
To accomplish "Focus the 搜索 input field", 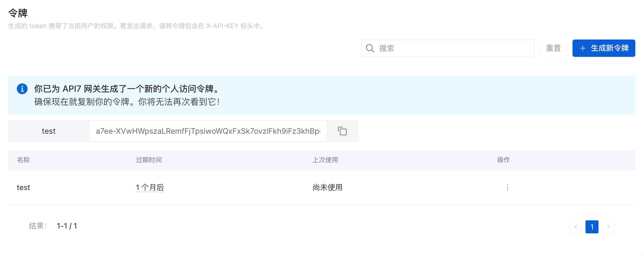I will coord(448,48).
